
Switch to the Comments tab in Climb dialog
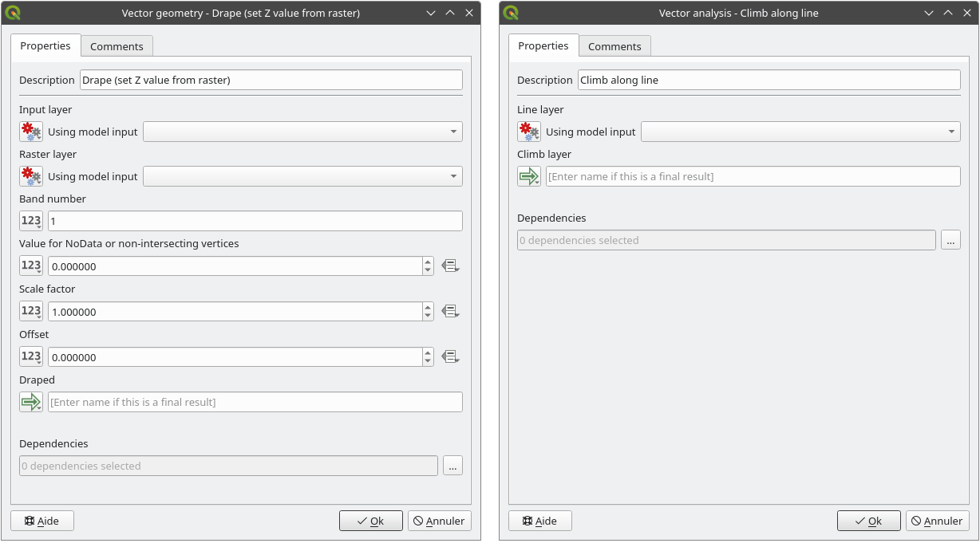614,46
